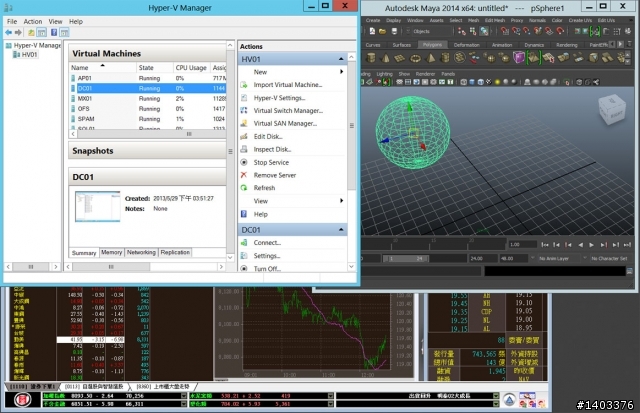Select AP01 virtual machine row
640x413 pixels.
pyautogui.click(x=148, y=78)
